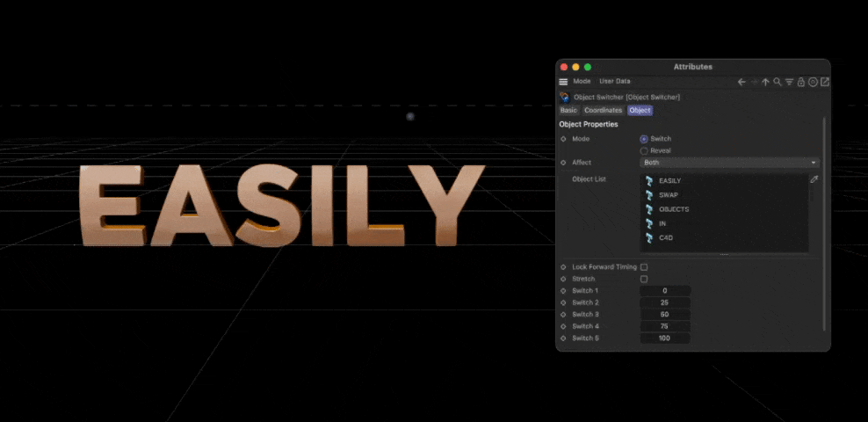Click the C4D text object icon

coord(649,238)
